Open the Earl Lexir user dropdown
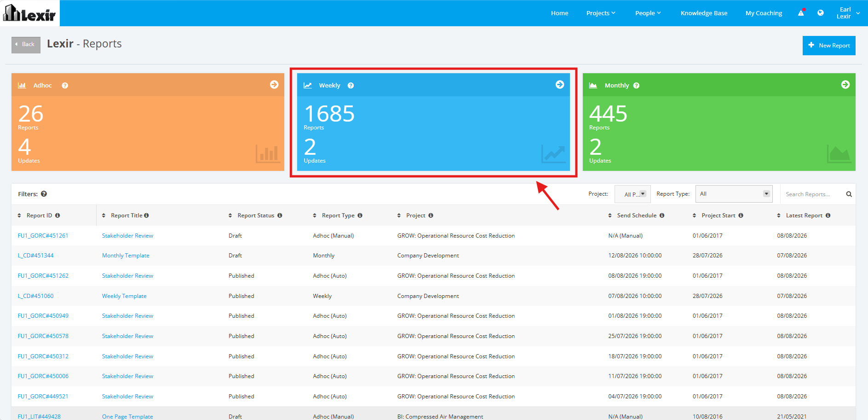868x420 pixels. pos(848,13)
